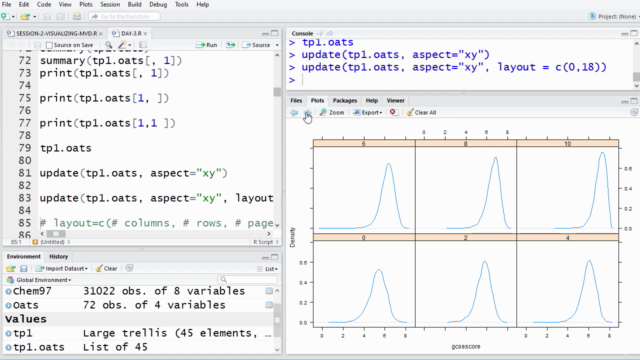This screenshot has height=360, width=640.
Task: Open the File menu
Action: (x=7, y=4)
